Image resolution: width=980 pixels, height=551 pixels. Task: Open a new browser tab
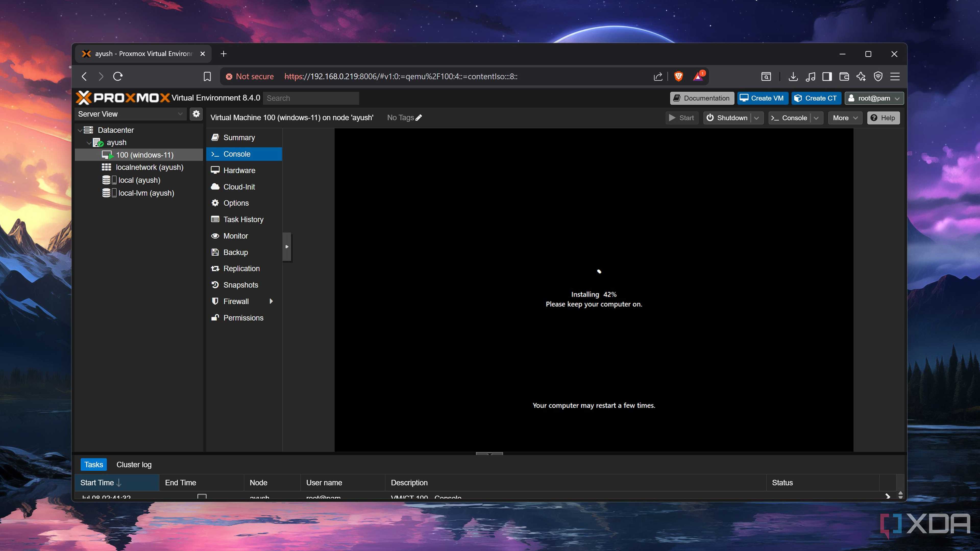pos(224,54)
